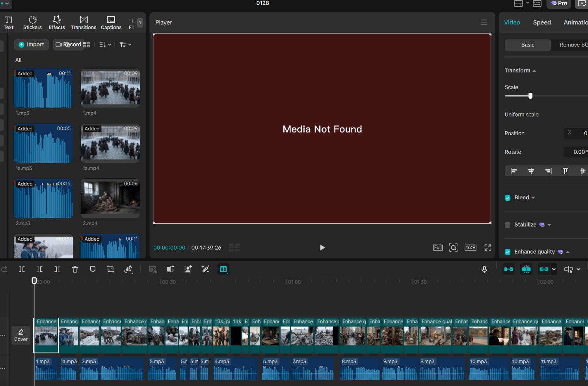
Task: Select the Remove BG tab
Action: click(573, 45)
